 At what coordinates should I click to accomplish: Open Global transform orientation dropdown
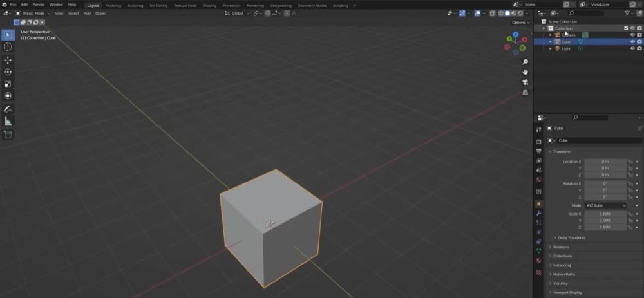pos(237,14)
